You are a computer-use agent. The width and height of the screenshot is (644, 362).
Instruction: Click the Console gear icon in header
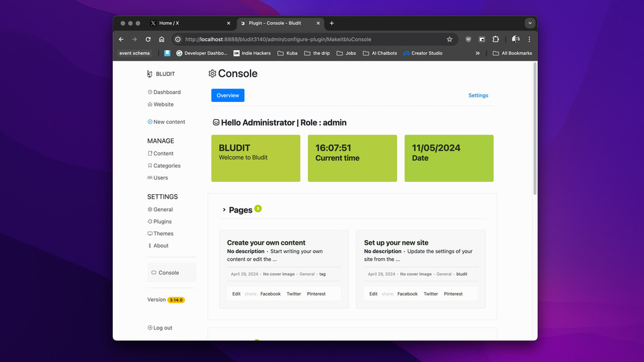coord(212,74)
